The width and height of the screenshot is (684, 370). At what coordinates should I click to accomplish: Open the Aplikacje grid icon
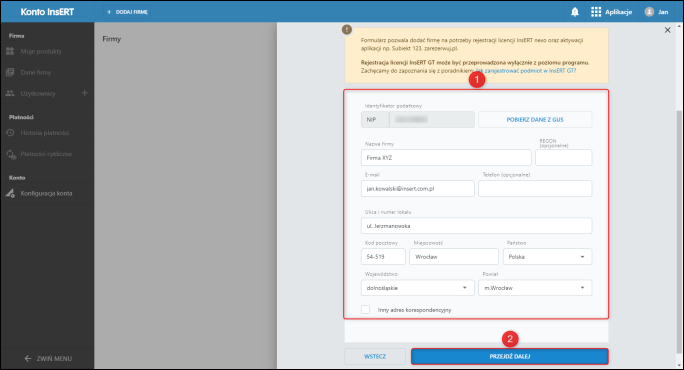tap(596, 12)
